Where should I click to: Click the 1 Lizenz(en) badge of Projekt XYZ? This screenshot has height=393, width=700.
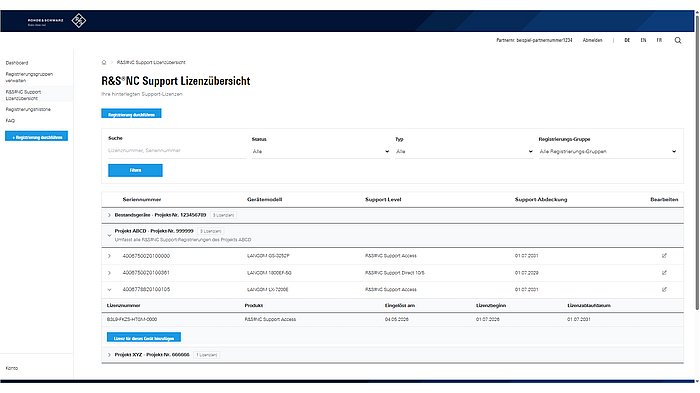tap(207, 355)
